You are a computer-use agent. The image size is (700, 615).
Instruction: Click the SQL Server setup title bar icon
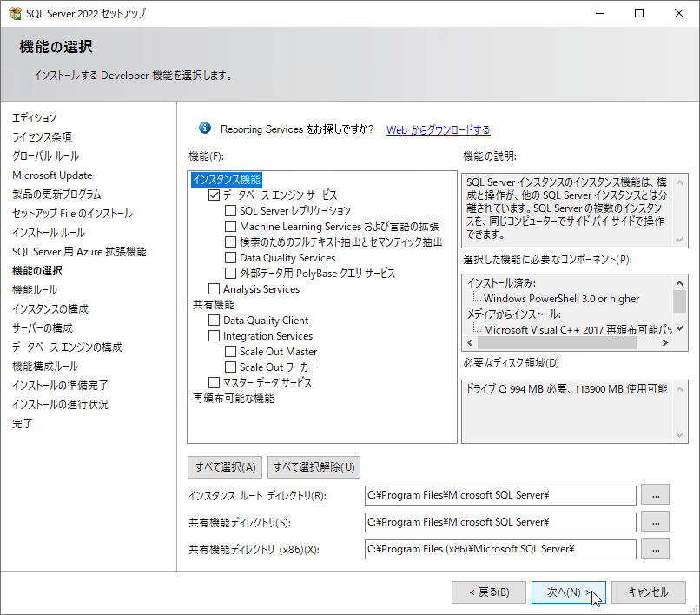[15, 13]
